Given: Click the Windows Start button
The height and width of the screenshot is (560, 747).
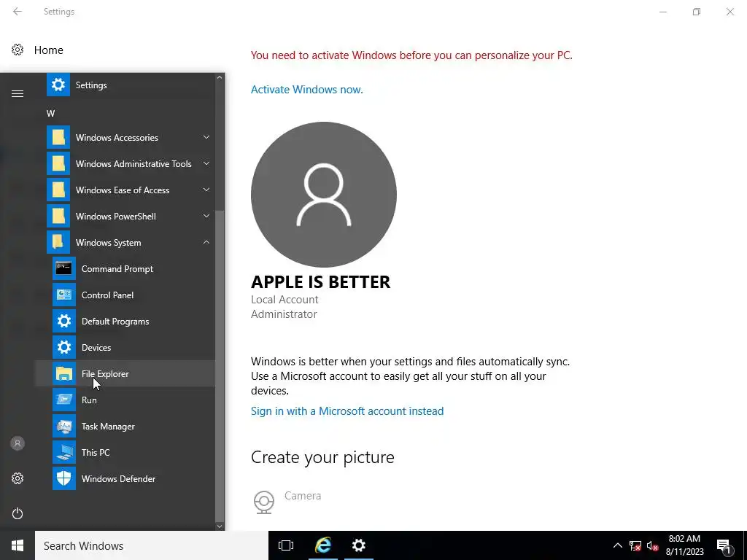Looking at the screenshot, I should pos(18,545).
